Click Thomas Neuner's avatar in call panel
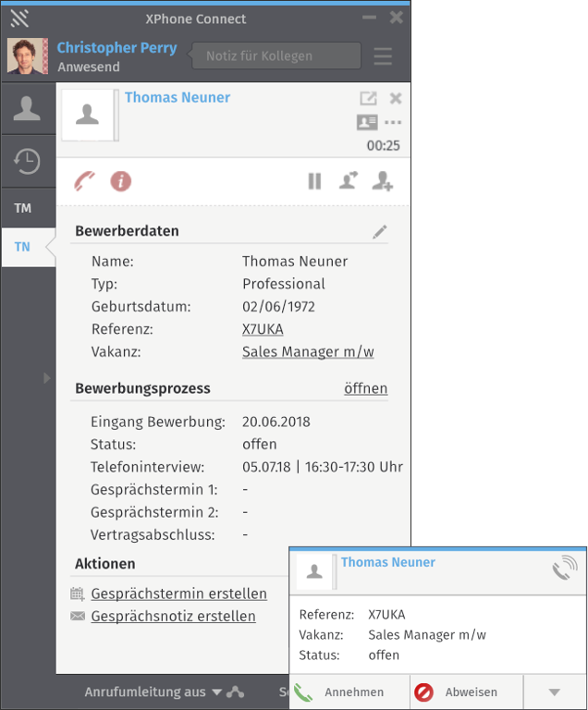The height and width of the screenshot is (710, 588). (x=88, y=115)
